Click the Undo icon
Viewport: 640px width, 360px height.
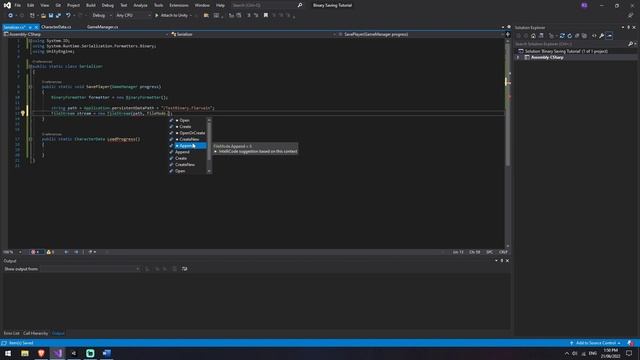pos(68,16)
